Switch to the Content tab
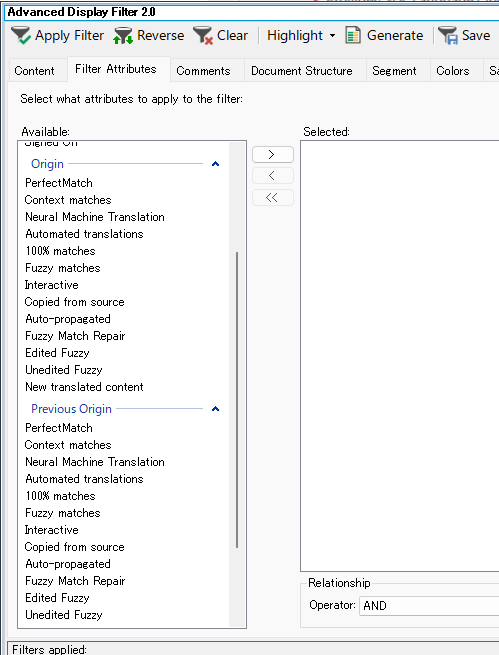 tap(34, 71)
